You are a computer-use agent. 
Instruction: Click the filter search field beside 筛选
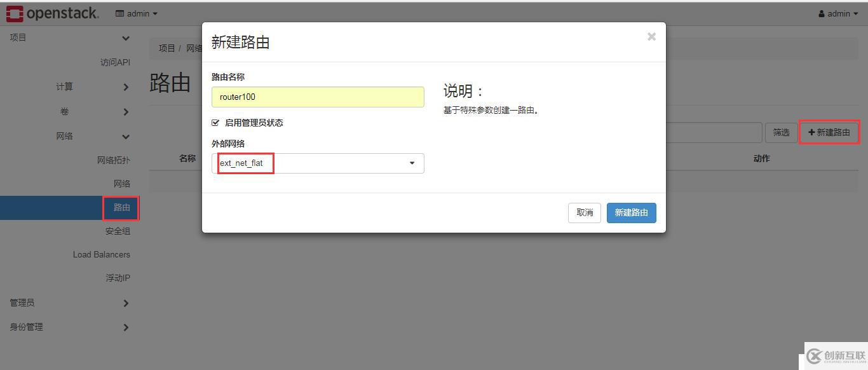click(x=714, y=132)
